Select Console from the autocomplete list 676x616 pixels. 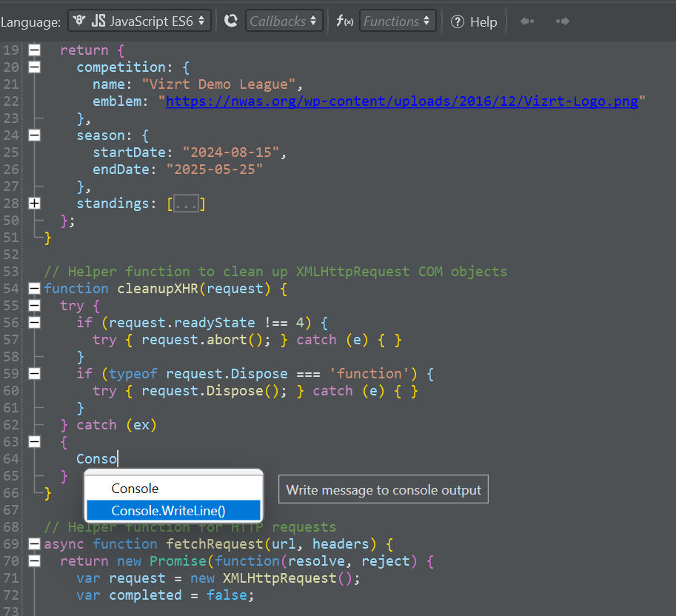click(135, 489)
